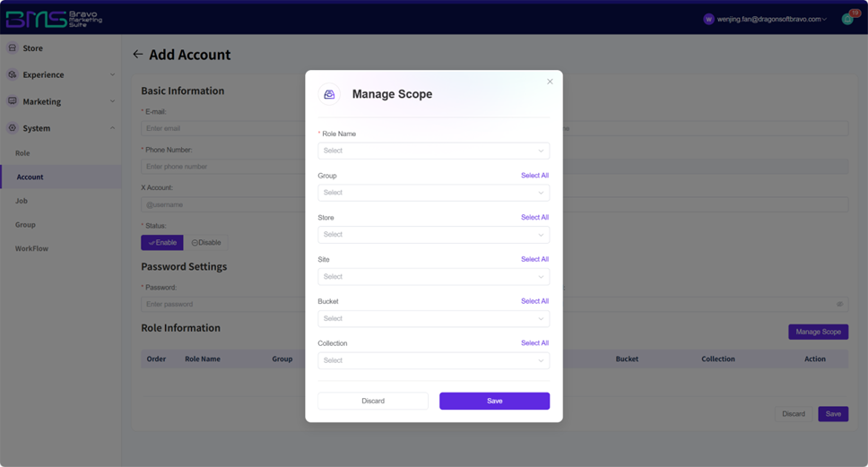The height and width of the screenshot is (467, 868).
Task: Click the Action table column header
Action: click(x=815, y=359)
